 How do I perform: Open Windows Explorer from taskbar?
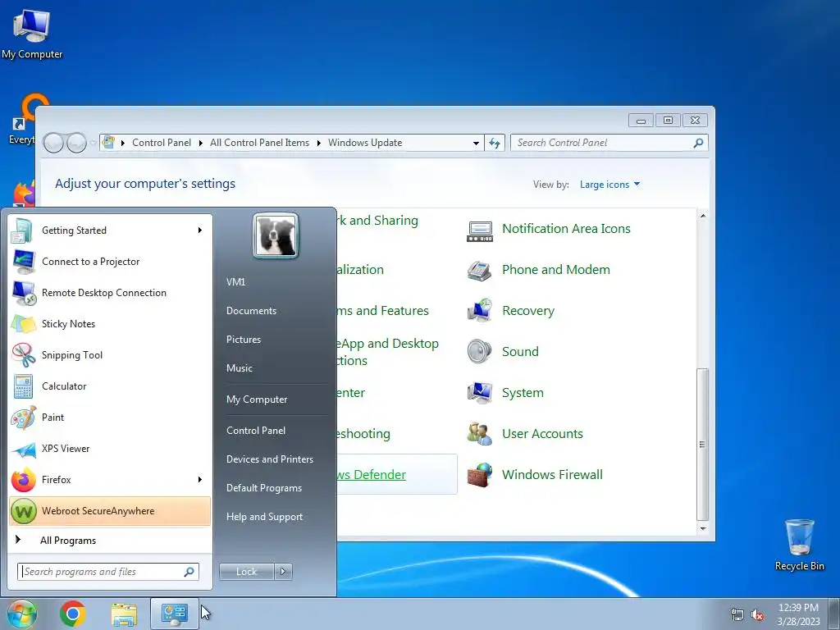click(124, 614)
